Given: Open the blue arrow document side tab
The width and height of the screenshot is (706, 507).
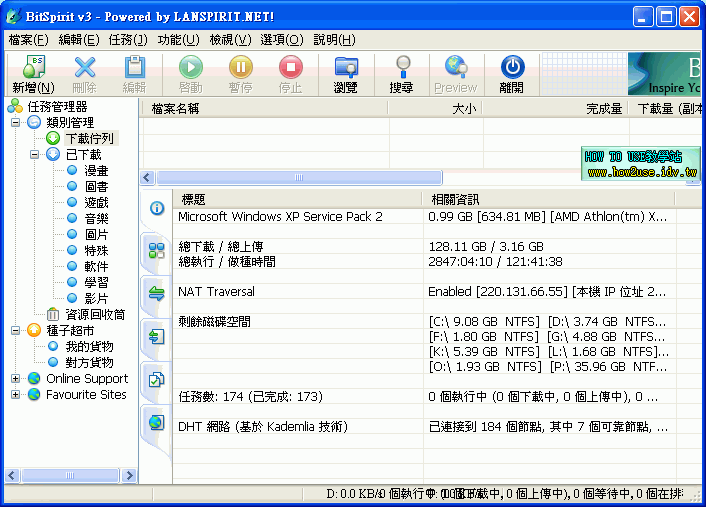Looking at the screenshot, I should pyautogui.click(x=157, y=337).
